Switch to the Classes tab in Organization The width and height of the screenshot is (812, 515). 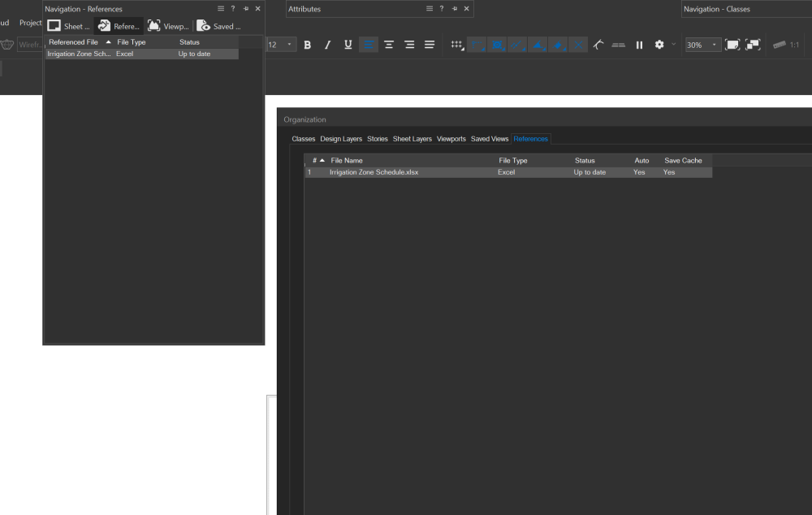coord(303,139)
